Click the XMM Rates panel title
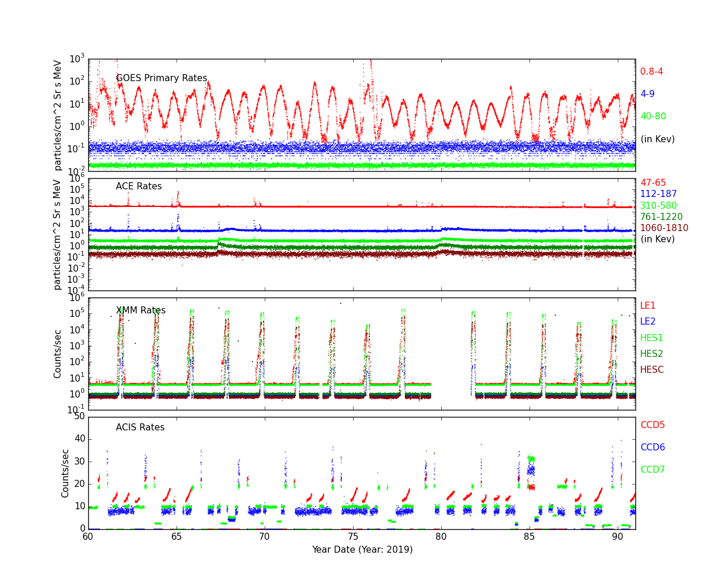The width and height of the screenshot is (706, 588). [x=141, y=310]
